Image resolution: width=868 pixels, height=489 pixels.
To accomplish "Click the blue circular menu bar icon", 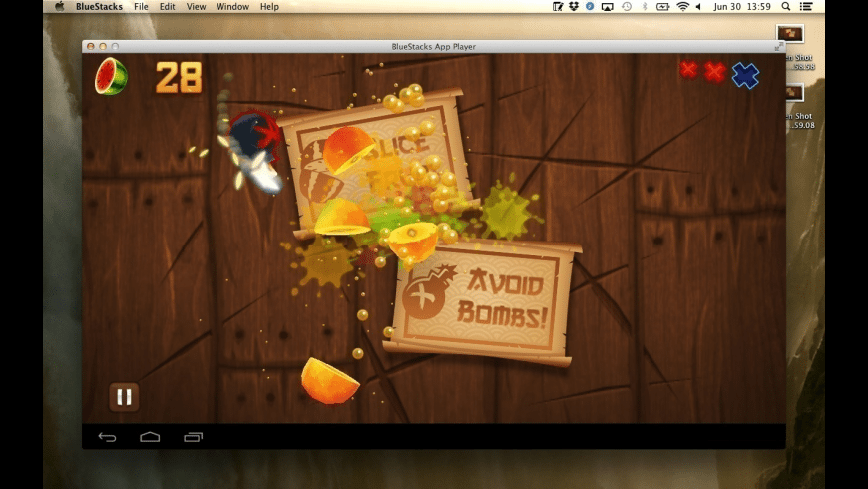I will pyautogui.click(x=590, y=7).
